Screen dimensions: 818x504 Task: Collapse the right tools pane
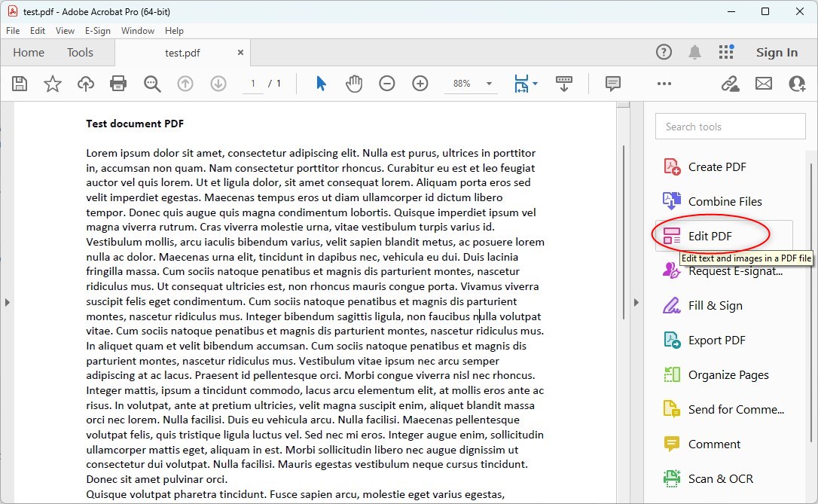point(636,302)
